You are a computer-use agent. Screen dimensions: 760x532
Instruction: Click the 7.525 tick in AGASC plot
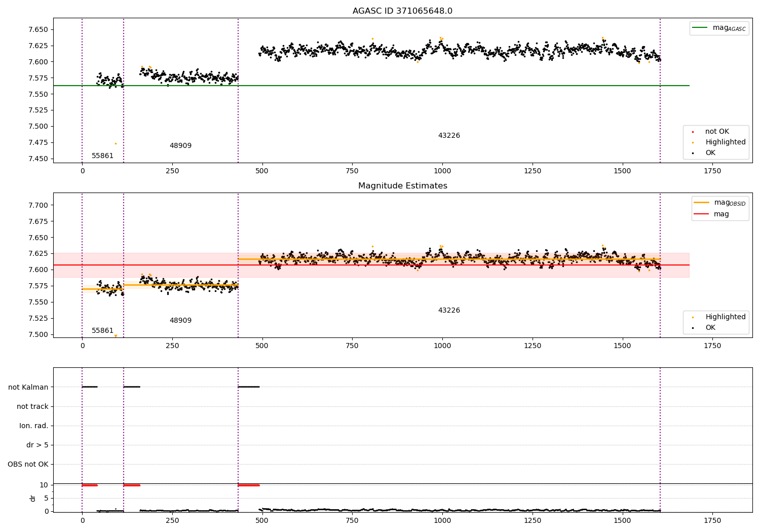pos(38,110)
